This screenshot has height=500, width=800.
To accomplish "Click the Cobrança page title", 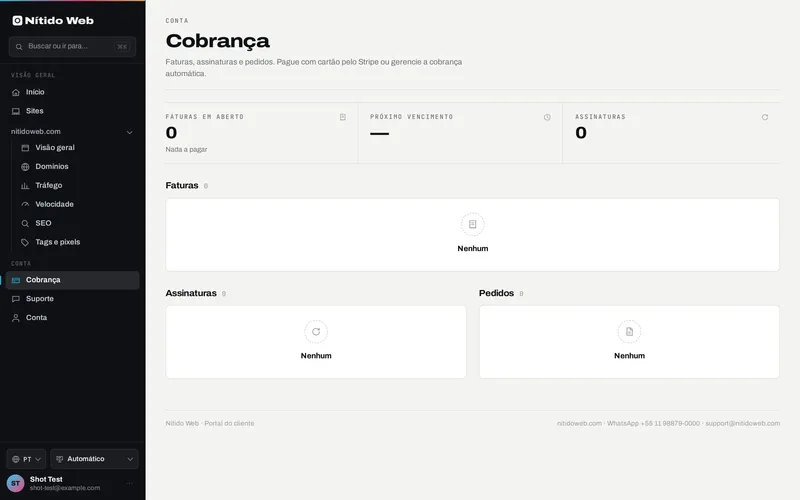I will click(217, 41).
